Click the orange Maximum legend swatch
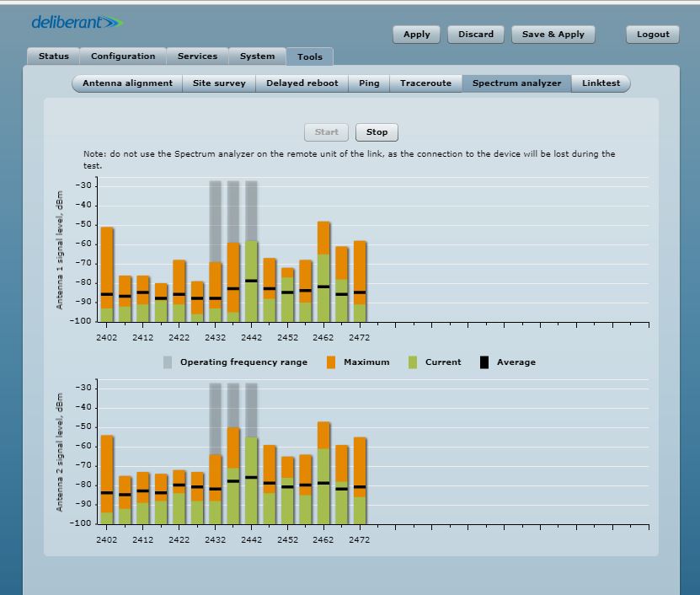The width and height of the screenshot is (700, 595). click(331, 362)
